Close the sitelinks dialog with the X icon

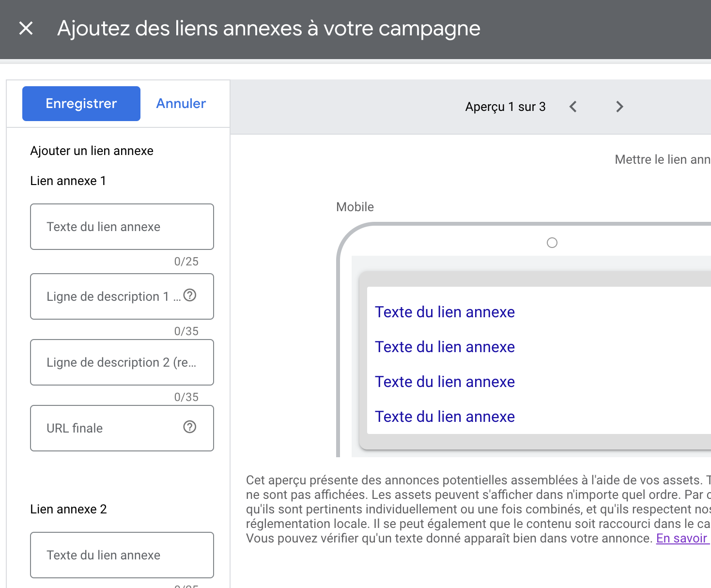(x=26, y=29)
